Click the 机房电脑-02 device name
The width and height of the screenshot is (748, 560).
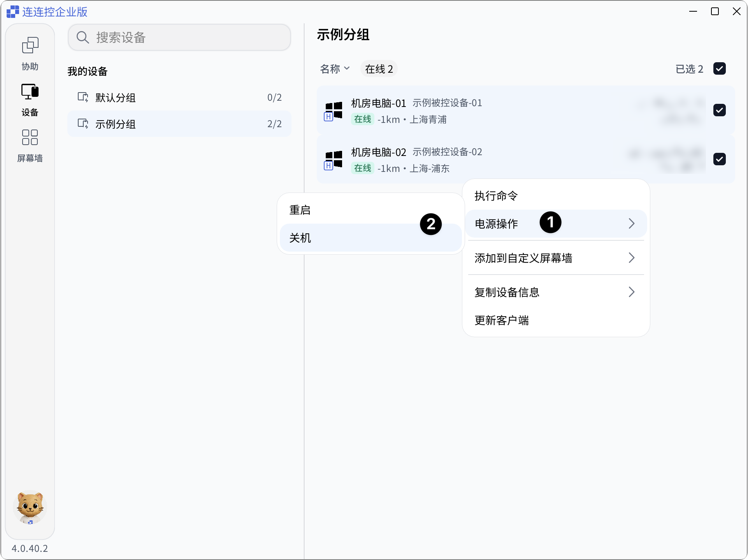pyautogui.click(x=379, y=152)
